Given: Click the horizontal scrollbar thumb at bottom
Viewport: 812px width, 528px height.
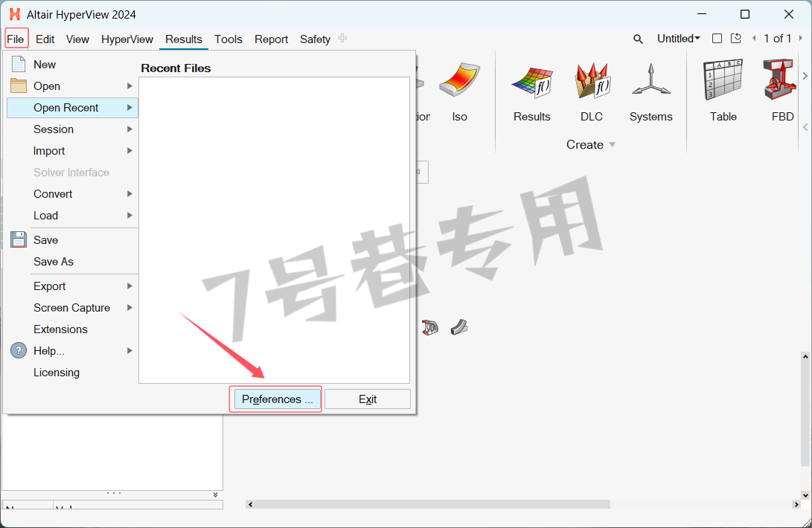Looking at the screenshot, I should pos(433,504).
